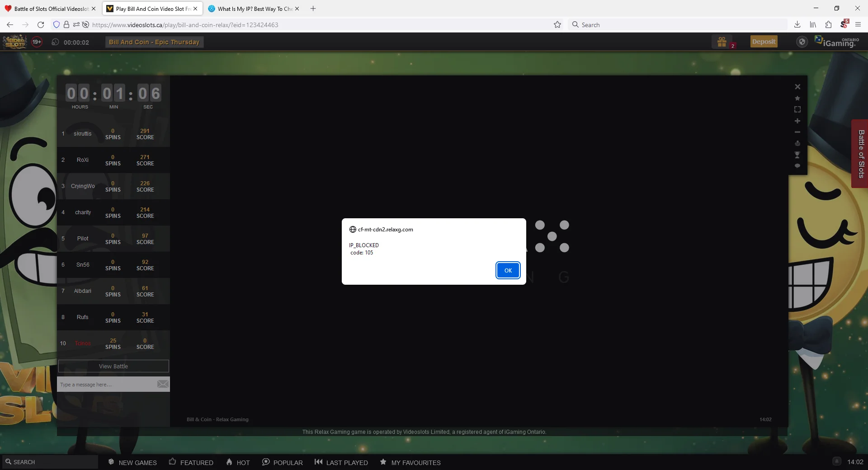Close the Battle of Slots browser tab
This screenshot has width=868, height=470.
(x=94, y=9)
